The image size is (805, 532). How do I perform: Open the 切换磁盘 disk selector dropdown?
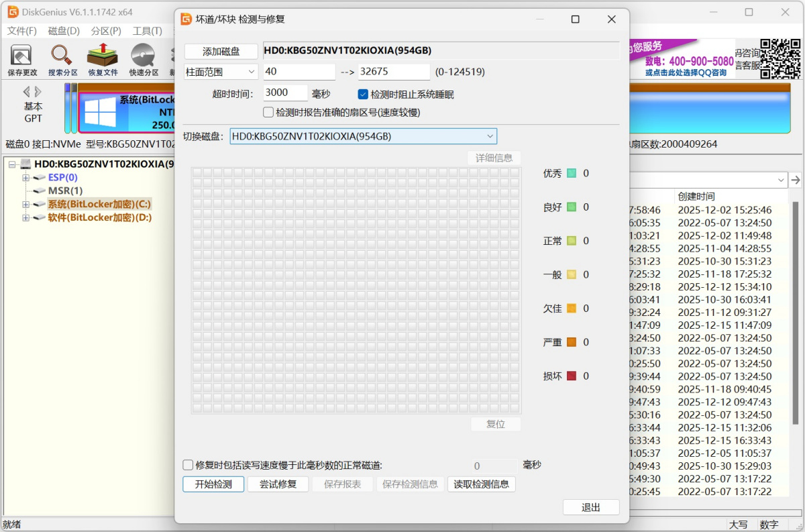(x=363, y=136)
